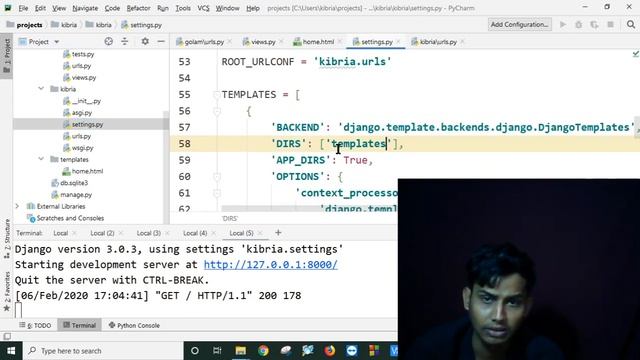Open the Tools menu
640x360 pixels.
[x=183, y=8]
